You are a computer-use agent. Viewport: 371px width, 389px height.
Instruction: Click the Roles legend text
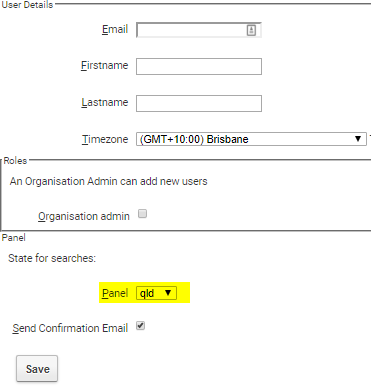click(15, 161)
